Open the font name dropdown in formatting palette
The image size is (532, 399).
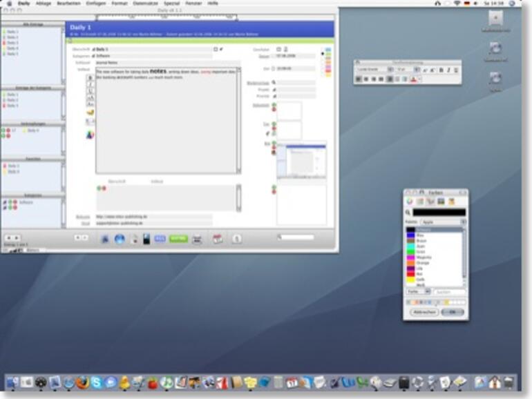pyautogui.click(x=373, y=70)
